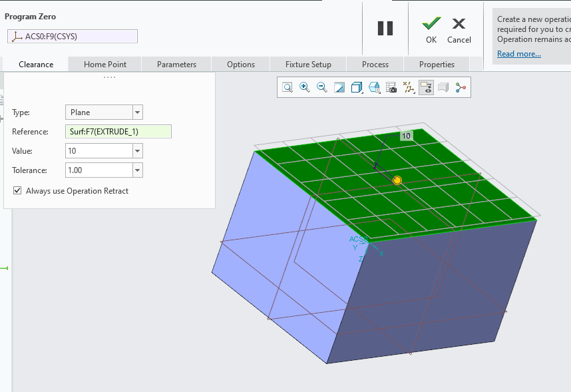Screen dimensions: 571x392
Task: Expand the Type dropdown arrow
Action: [137, 112]
